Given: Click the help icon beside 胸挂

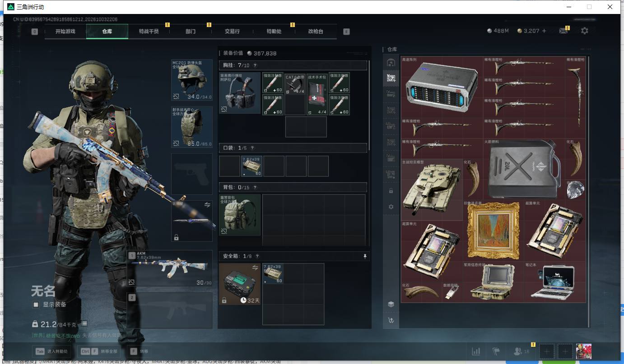Looking at the screenshot, I should 255,65.
